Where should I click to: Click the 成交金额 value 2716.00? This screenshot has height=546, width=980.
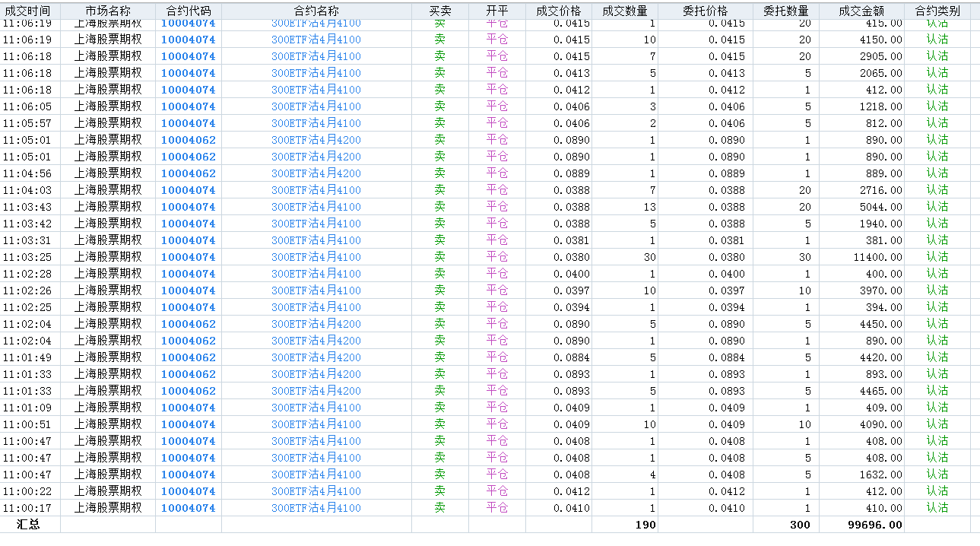point(880,190)
